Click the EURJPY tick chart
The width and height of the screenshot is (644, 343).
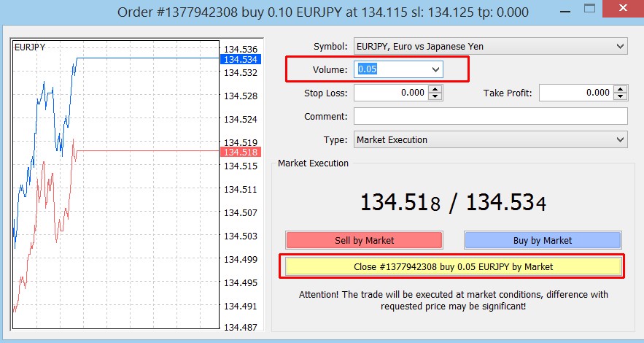click(x=116, y=185)
